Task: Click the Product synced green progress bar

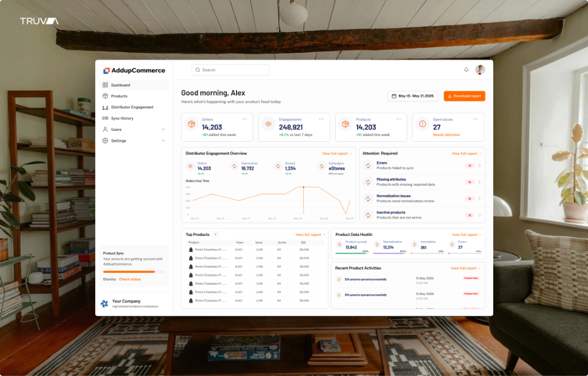Action: click(352, 253)
